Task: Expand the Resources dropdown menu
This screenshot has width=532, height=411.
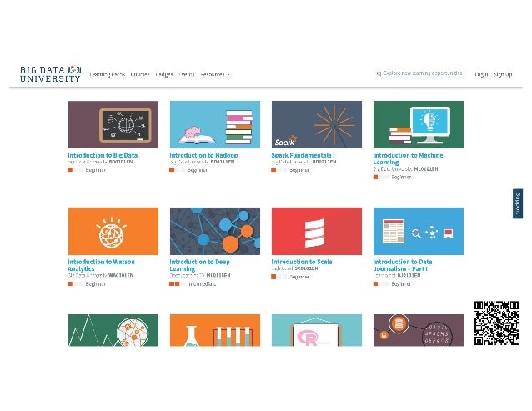Action: pyautogui.click(x=215, y=74)
